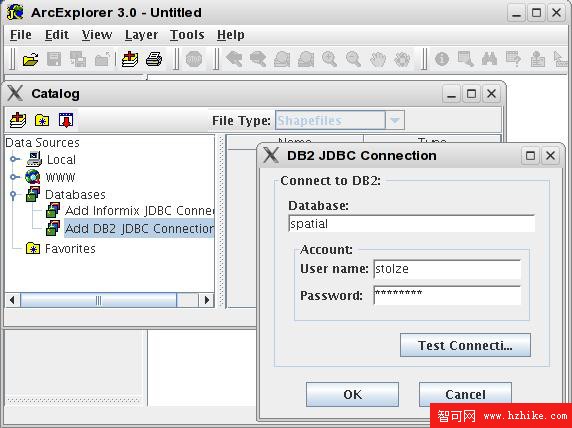Click the Previous Extent arrow icon
This screenshot has width=572, height=428.
click(234, 59)
